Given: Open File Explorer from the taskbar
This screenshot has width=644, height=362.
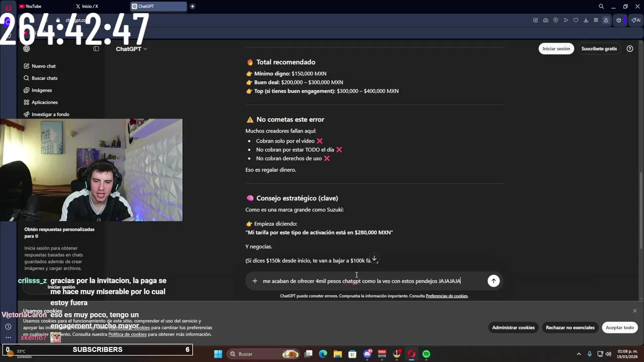Looking at the screenshot, I should pos(338,354).
